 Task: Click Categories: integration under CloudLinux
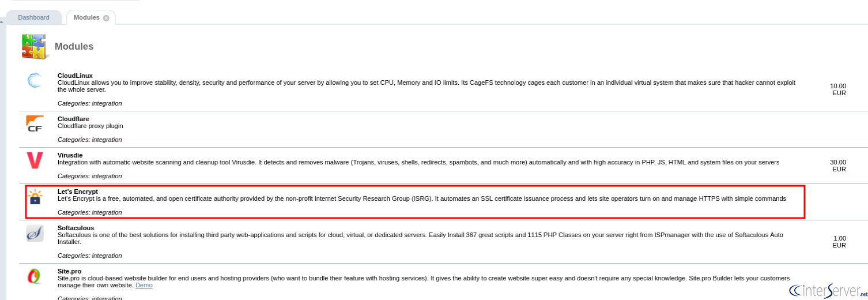(90, 103)
